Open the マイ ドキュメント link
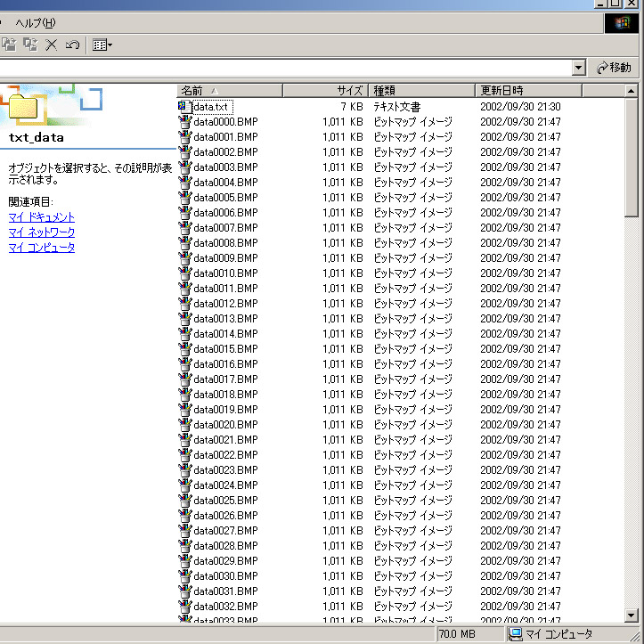This screenshot has height=644, width=644. pos(42,216)
